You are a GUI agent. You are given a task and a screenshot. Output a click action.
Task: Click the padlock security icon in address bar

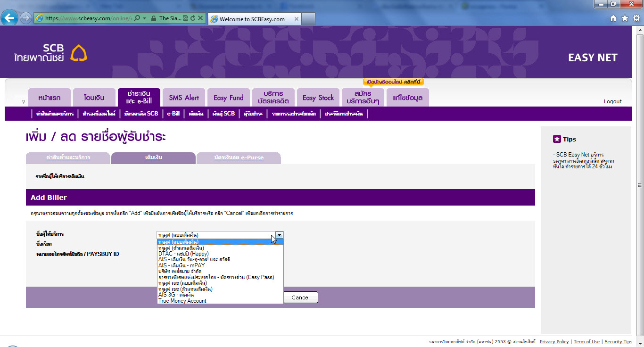[153, 18]
